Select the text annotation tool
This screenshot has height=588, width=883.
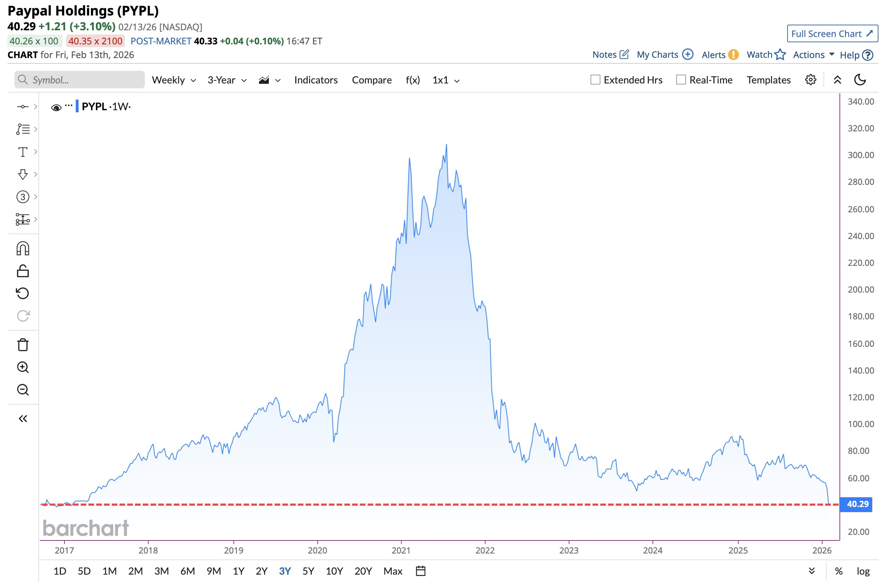coord(23,152)
